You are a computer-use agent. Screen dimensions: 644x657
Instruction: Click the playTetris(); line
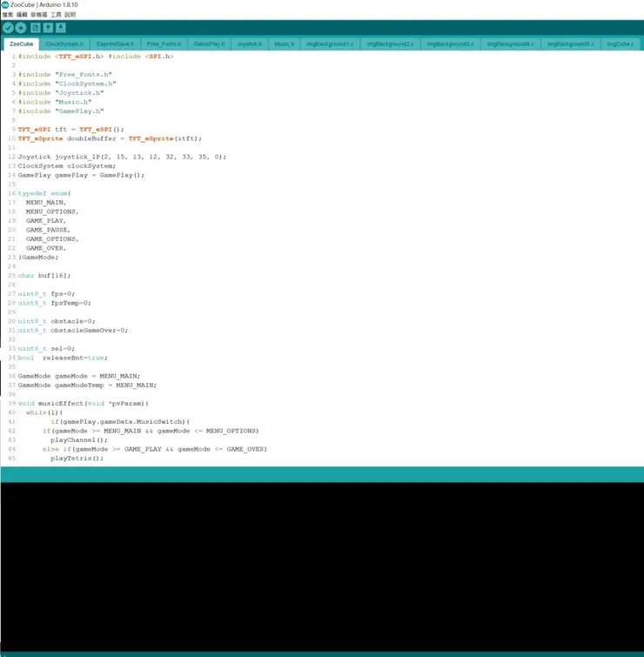(x=77, y=459)
